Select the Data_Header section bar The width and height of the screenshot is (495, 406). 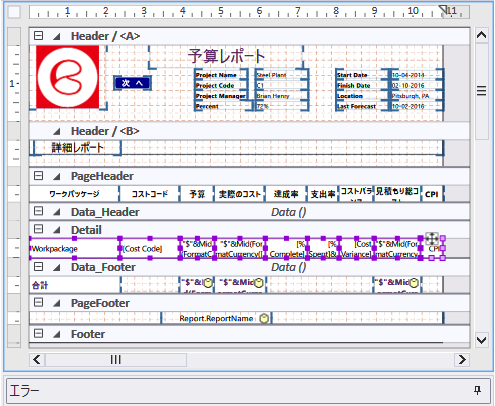click(249, 212)
